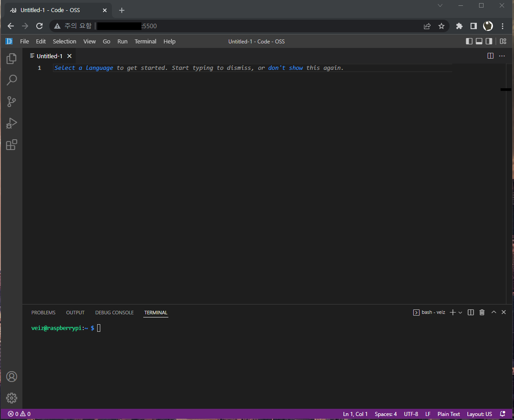
Task: Switch to the PROBLEMS panel tab
Action: 43,313
